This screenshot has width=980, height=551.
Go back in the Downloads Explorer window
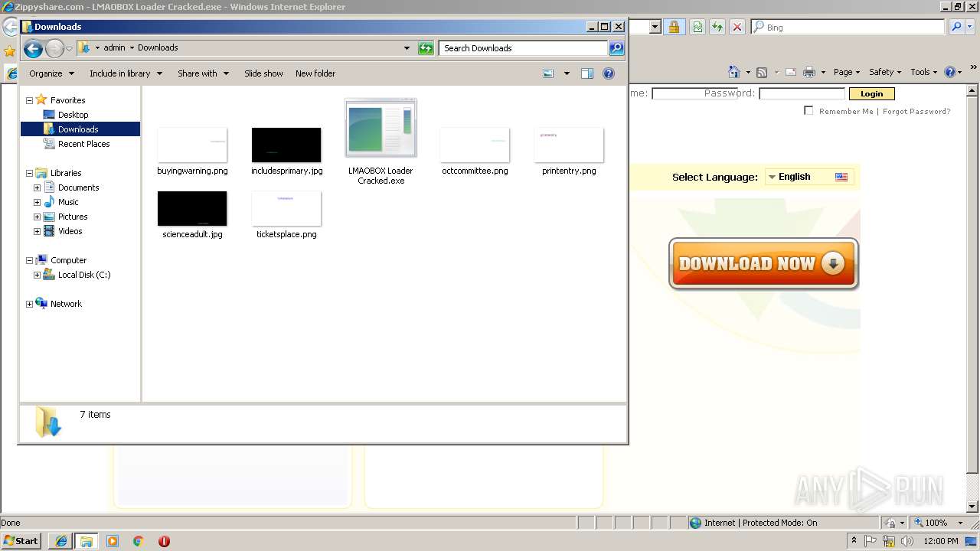point(32,49)
